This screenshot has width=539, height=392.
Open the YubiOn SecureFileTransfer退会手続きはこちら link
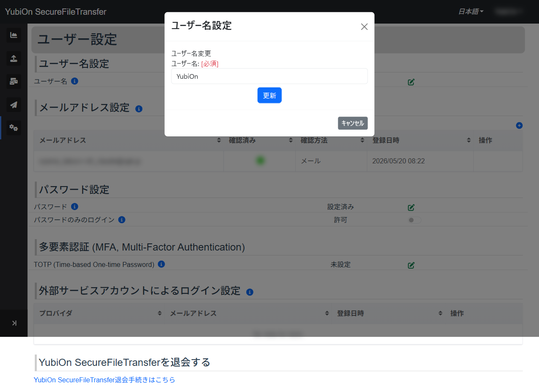[104, 380]
